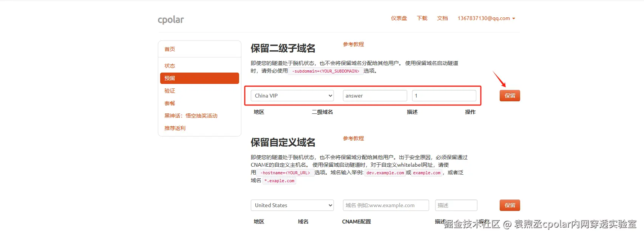Click the -subdomain=<YOUR_SUBDOMAIN> code snippet

(x=326, y=71)
